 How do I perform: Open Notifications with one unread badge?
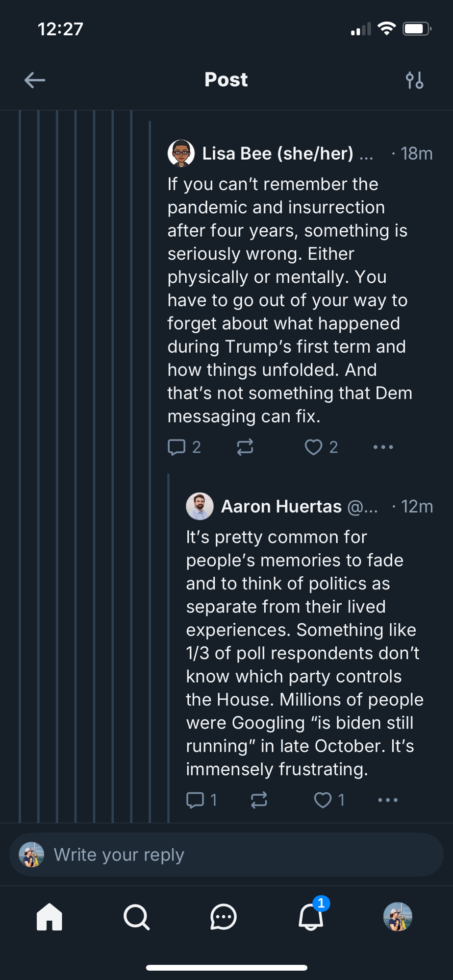pos(311,917)
